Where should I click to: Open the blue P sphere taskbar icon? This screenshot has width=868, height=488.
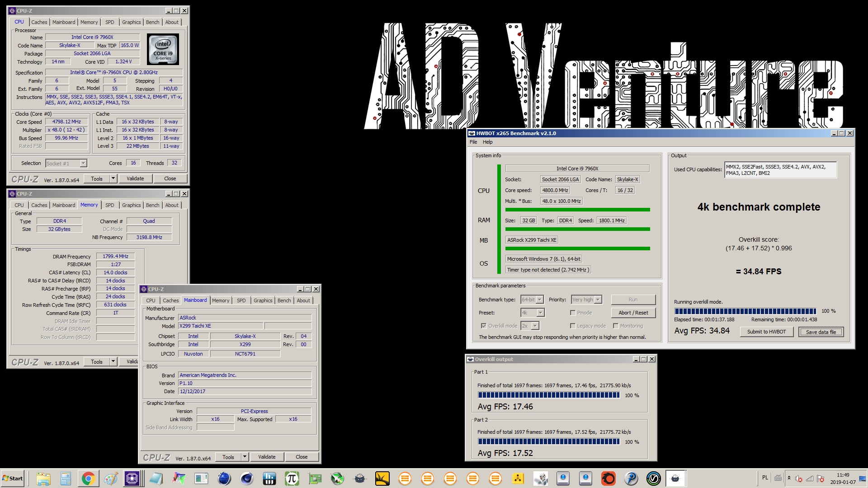[x=631, y=479]
